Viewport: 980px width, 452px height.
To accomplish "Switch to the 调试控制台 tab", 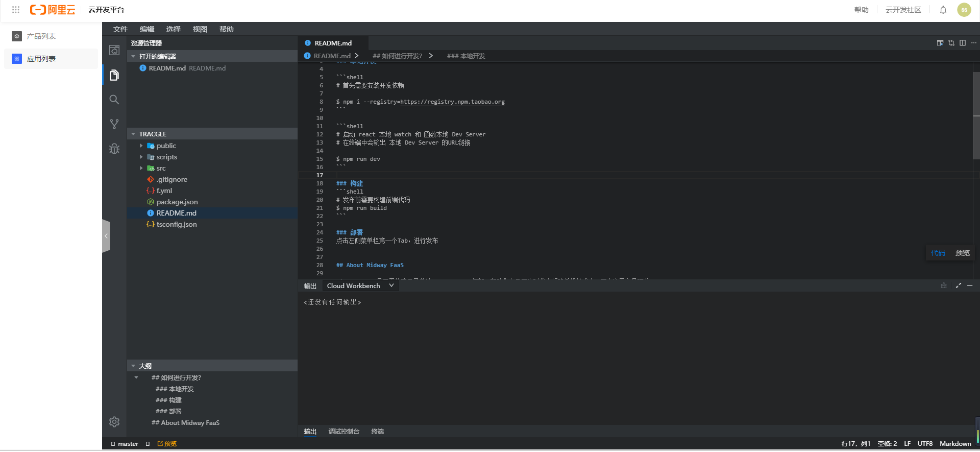I will point(344,432).
